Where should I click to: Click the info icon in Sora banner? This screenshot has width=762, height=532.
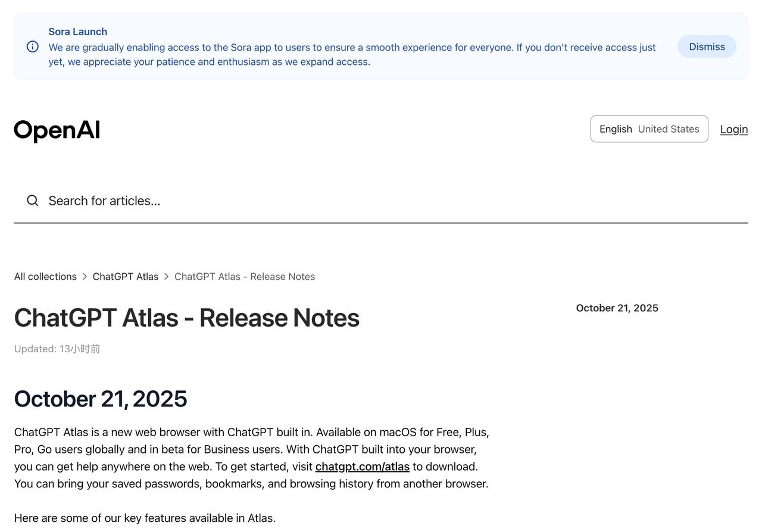coord(33,46)
